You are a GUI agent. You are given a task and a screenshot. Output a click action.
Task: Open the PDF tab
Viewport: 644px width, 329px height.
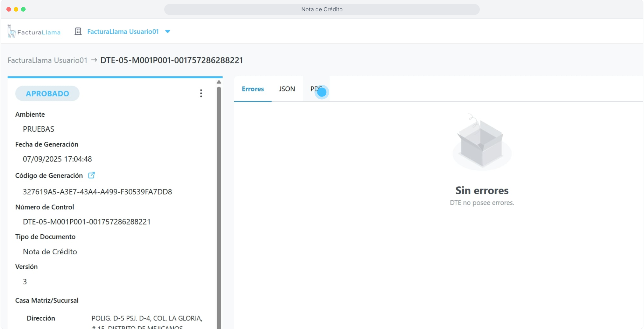[x=316, y=89]
